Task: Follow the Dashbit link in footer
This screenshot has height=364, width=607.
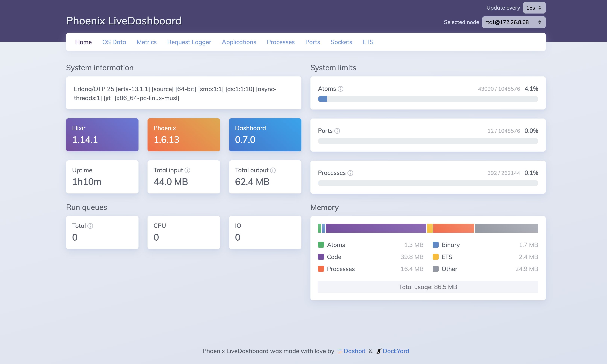Action: 354,351
